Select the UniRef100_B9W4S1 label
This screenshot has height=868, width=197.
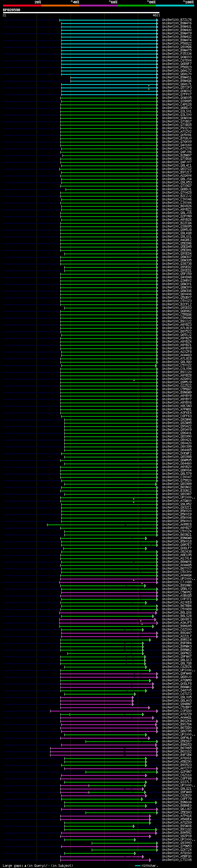176,77
